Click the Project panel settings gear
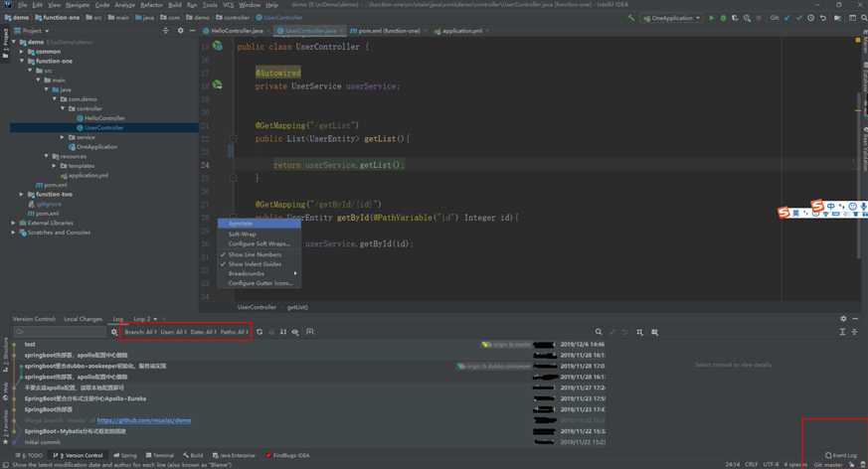 tap(180, 31)
